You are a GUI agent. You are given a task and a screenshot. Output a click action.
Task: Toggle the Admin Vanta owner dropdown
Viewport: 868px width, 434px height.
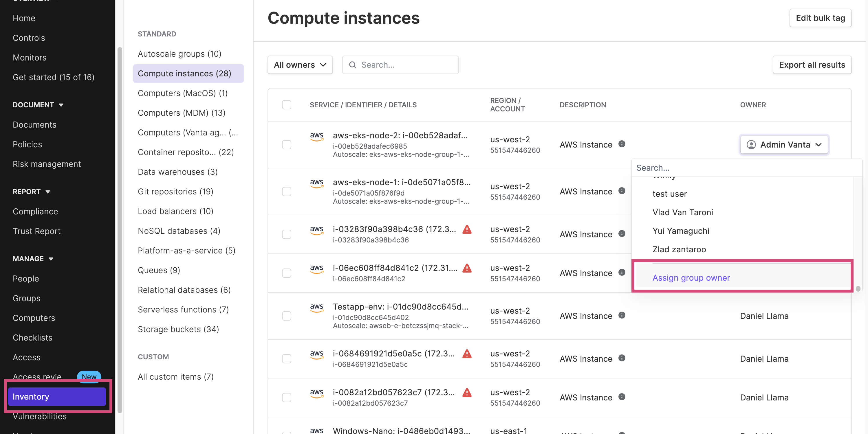click(784, 144)
